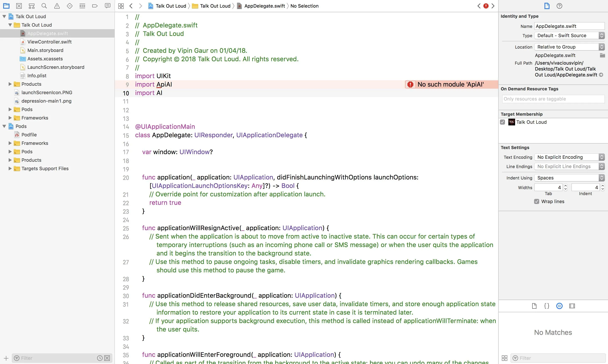
Task: Jump to next issue arrow
Action: pos(493,6)
